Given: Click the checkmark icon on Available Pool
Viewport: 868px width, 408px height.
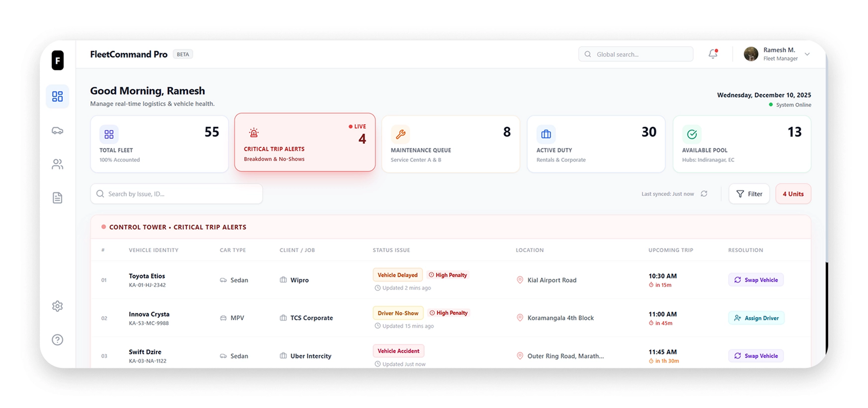Looking at the screenshot, I should (x=692, y=134).
